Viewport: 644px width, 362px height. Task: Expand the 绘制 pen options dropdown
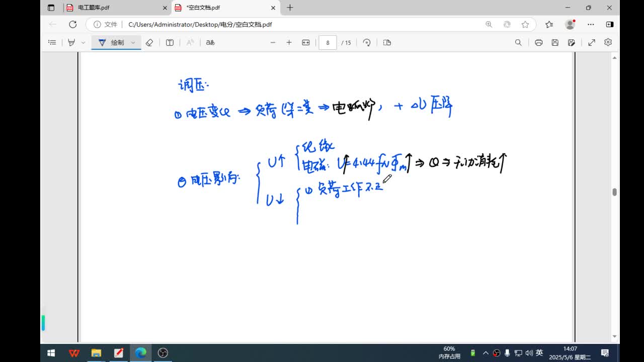pyautogui.click(x=133, y=42)
